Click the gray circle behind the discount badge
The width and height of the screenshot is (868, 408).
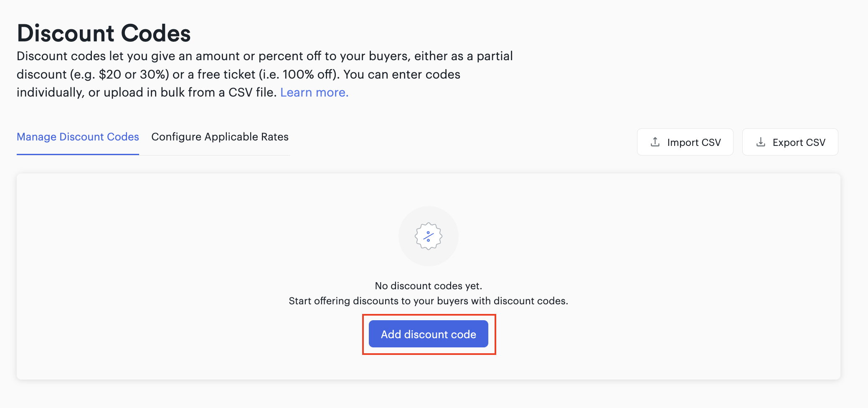[429, 236]
